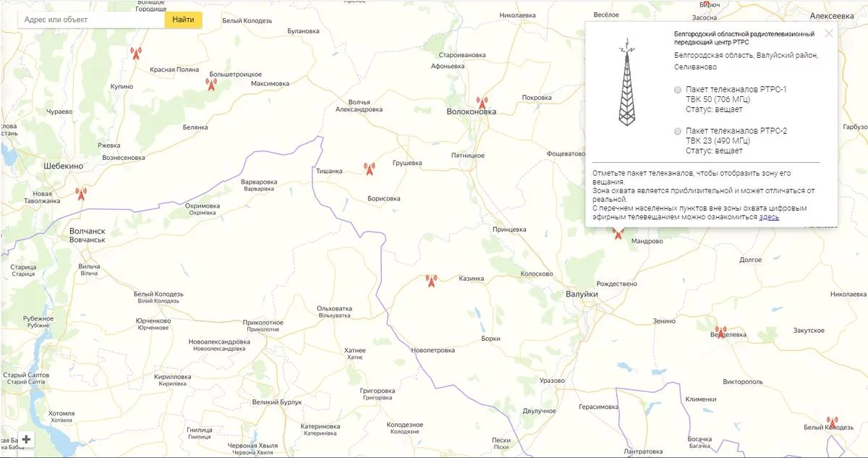Close the transmitter info popup
Screen dimensions: 868x458
[829, 33]
